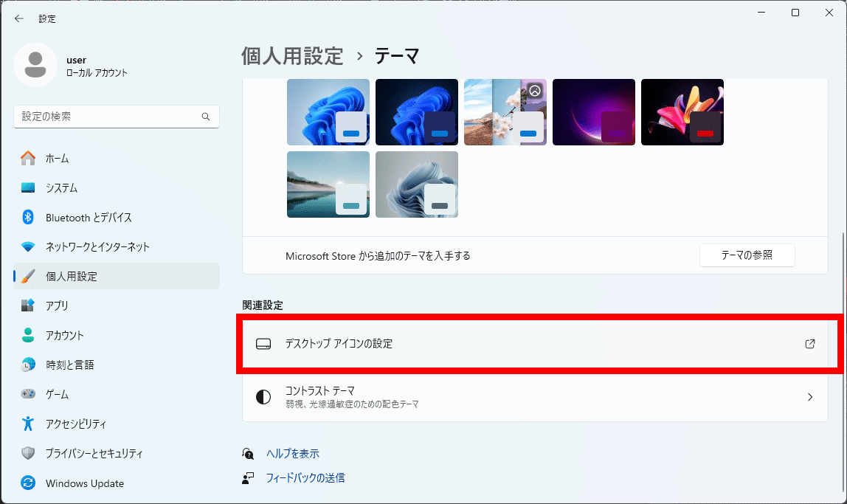Click the network Wi-Fi icon

tap(28, 247)
